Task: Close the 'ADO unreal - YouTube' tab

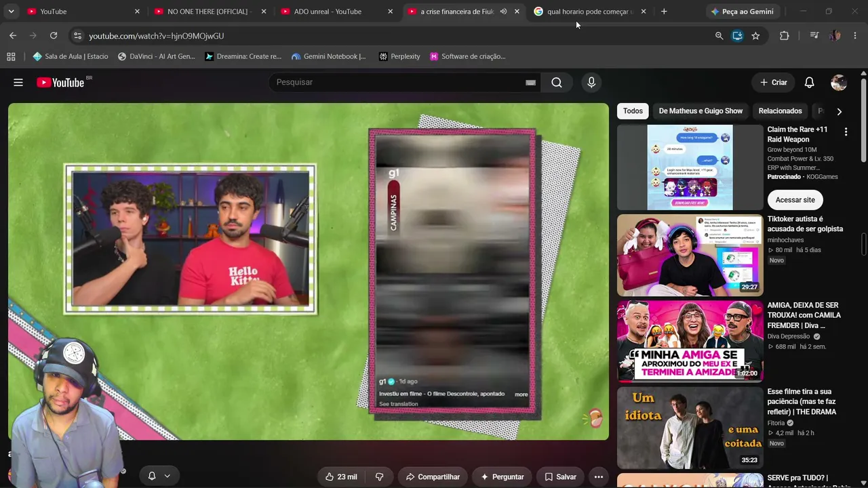Action: [x=390, y=12]
